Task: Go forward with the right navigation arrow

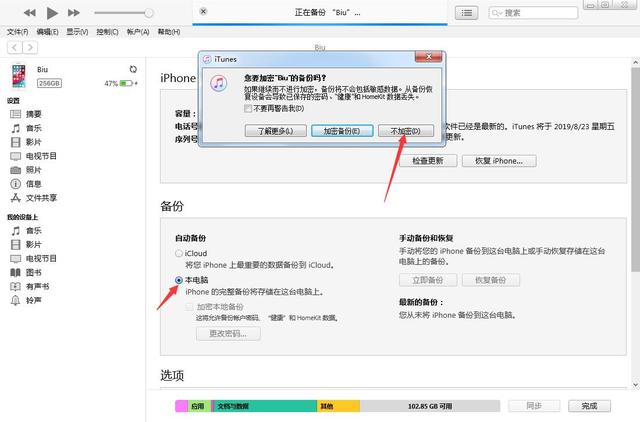Action: pyautogui.click(x=30, y=48)
